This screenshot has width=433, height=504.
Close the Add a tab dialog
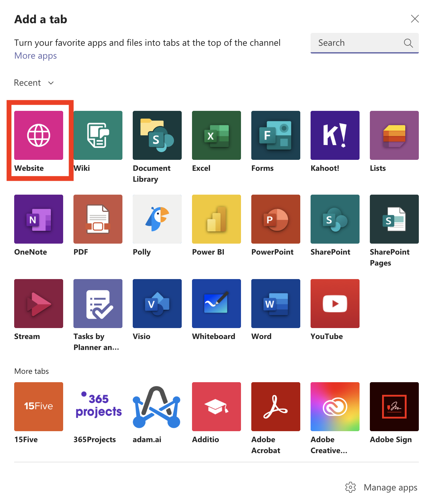point(415,19)
